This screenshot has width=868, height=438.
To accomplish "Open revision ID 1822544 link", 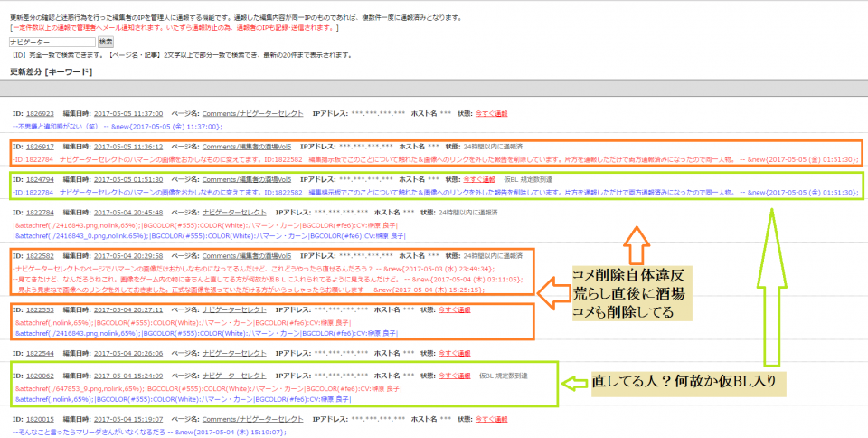I will tap(40, 353).
